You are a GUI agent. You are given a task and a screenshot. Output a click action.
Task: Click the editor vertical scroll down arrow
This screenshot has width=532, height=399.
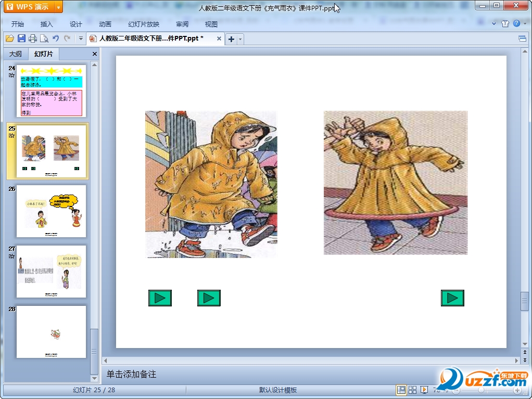pyautogui.click(x=525, y=344)
